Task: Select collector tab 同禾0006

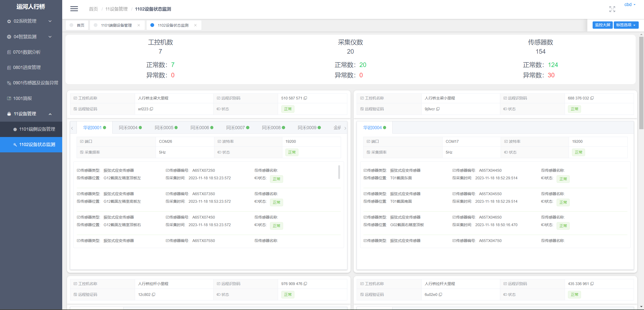Action: [x=202, y=128]
